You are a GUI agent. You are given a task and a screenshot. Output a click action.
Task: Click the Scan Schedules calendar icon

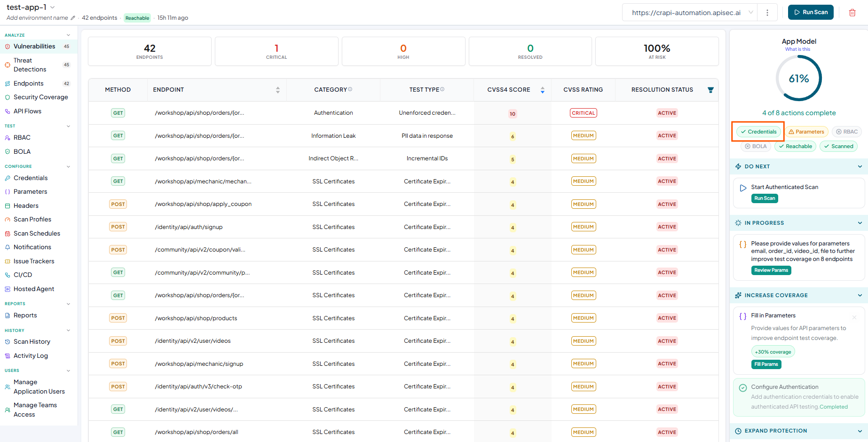[8, 234]
